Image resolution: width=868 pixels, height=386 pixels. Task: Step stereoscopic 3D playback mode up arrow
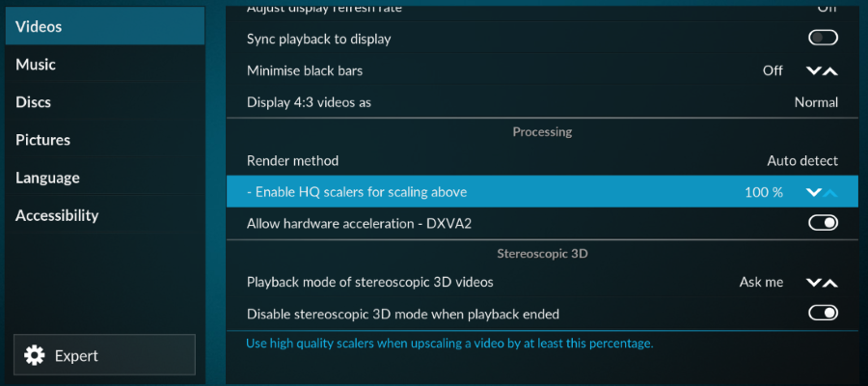click(830, 283)
